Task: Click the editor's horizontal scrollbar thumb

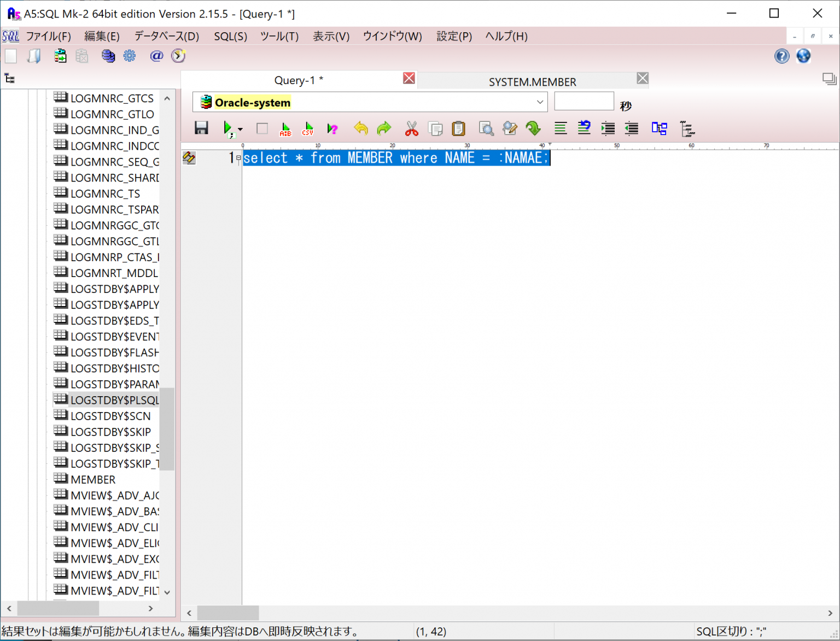Action: pyautogui.click(x=227, y=613)
